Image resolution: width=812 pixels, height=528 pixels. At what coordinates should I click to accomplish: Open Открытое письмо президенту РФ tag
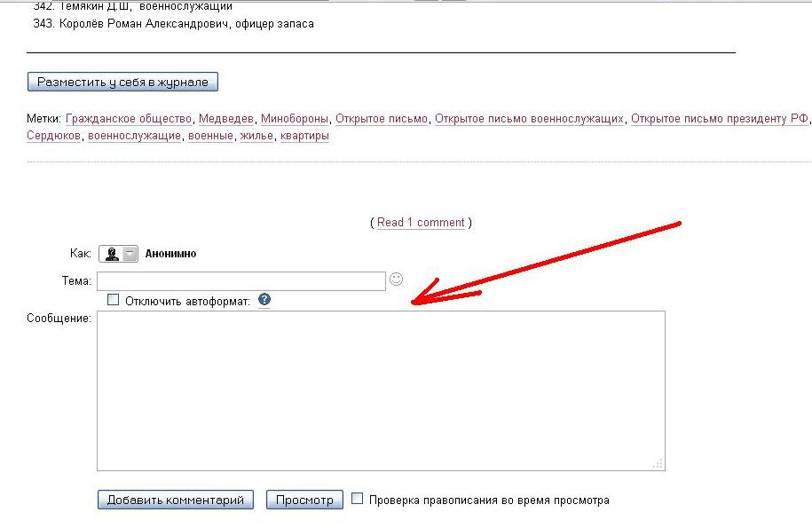pos(719,119)
